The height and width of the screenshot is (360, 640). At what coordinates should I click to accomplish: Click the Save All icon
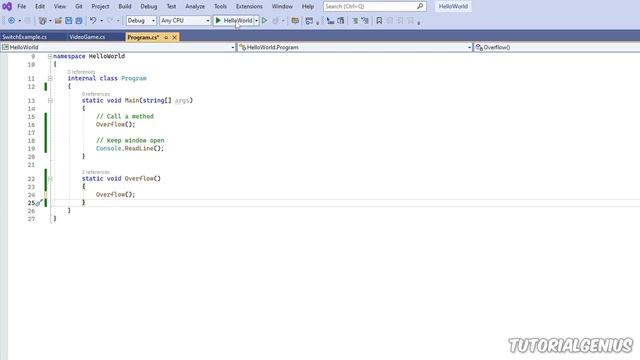click(79, 20)
